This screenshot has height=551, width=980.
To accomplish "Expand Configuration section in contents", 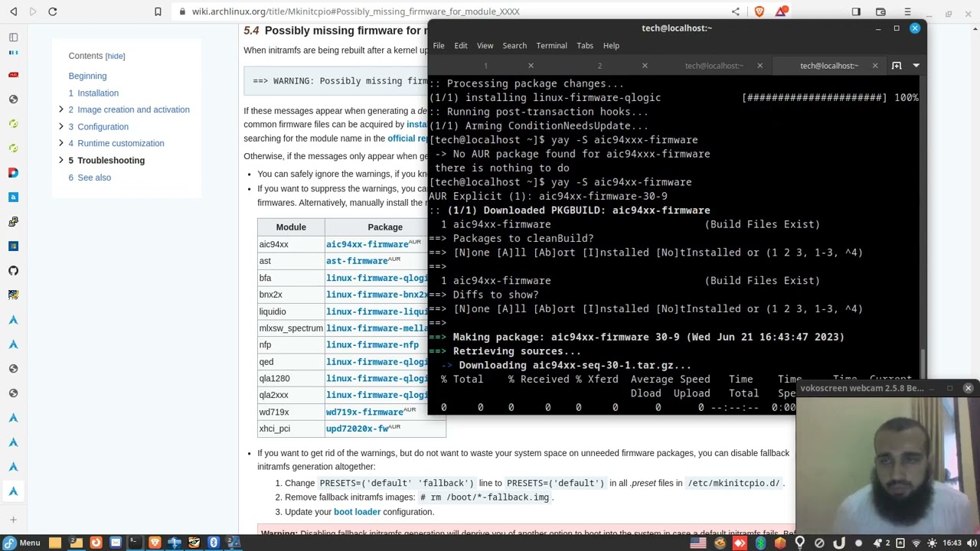I will pos(60,126).
